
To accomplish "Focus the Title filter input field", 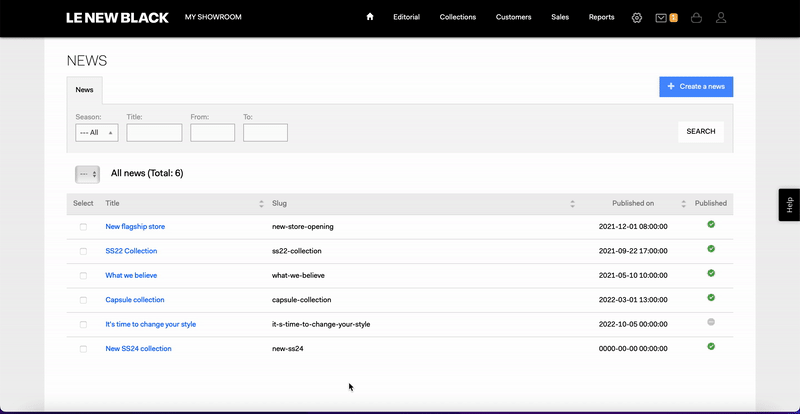I will [154, 133].
